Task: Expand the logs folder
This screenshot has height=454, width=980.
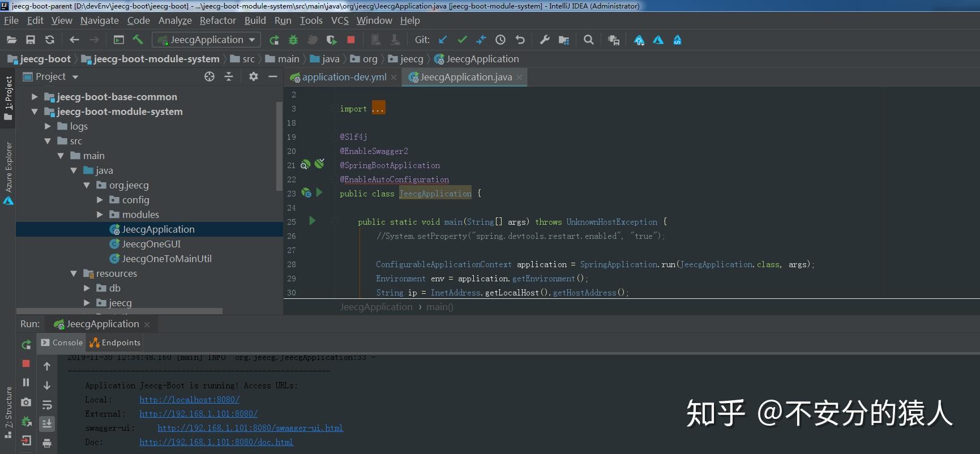Action: pyautogui.click(x=48, y=126)
